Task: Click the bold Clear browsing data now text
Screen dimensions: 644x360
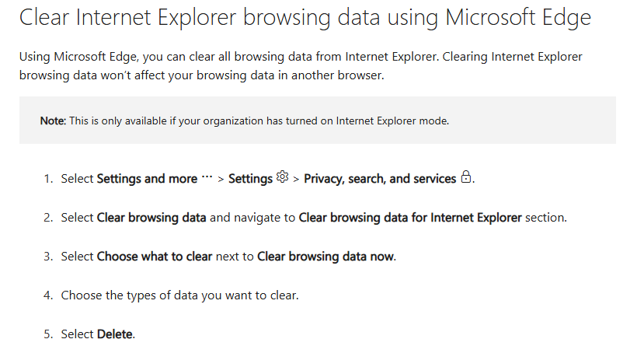Action: click(x=325, y=257)
